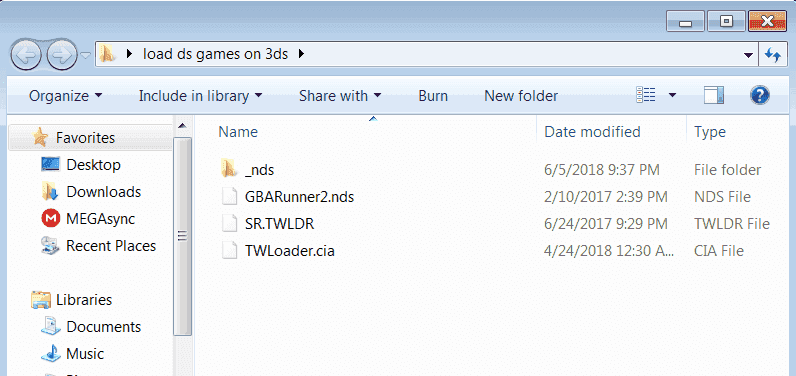Click the date 6/5/2018 9:37 PM
The image size is (796, 376).
point(602,169)
